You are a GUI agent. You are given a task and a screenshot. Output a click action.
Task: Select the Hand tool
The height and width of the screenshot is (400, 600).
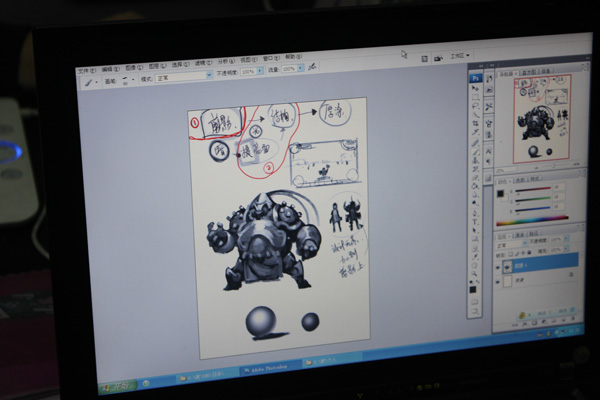click(x=475, y=265)
